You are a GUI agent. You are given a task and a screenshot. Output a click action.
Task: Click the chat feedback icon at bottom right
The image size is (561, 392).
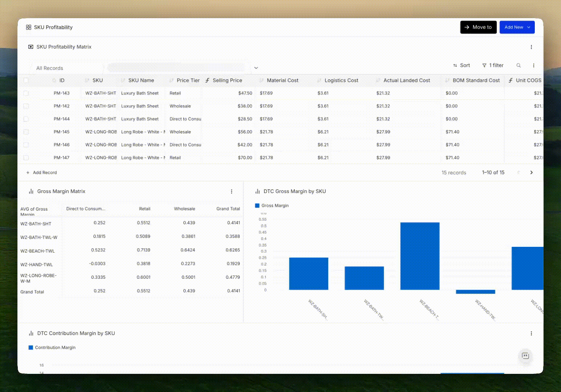tap(525, 356)
